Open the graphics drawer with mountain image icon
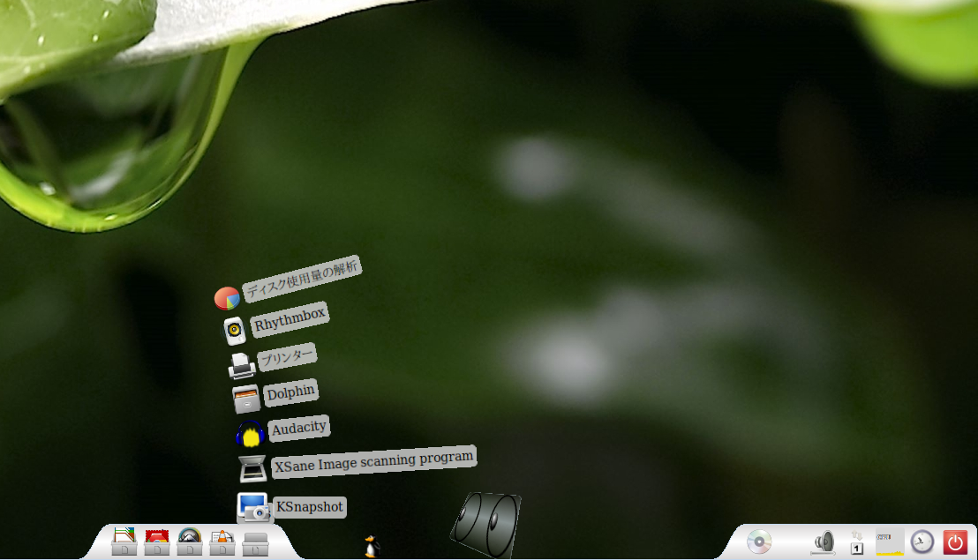978x560 pixels. pyautogui.click(x=190, y=541)
